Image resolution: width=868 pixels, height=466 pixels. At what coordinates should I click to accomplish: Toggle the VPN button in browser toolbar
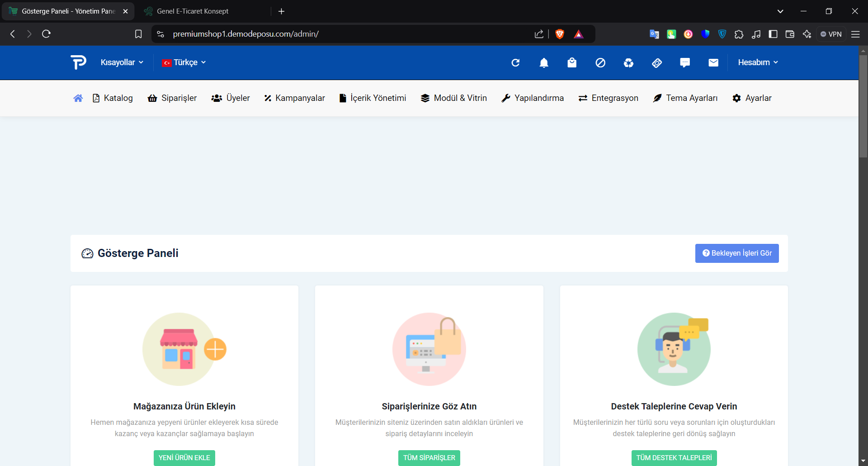831,34
